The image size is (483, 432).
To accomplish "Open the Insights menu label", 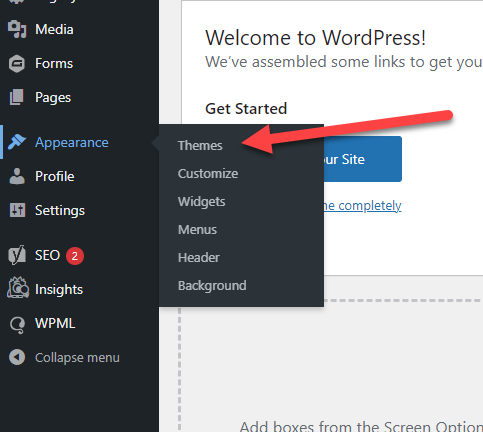I will (x=59, y=290).
